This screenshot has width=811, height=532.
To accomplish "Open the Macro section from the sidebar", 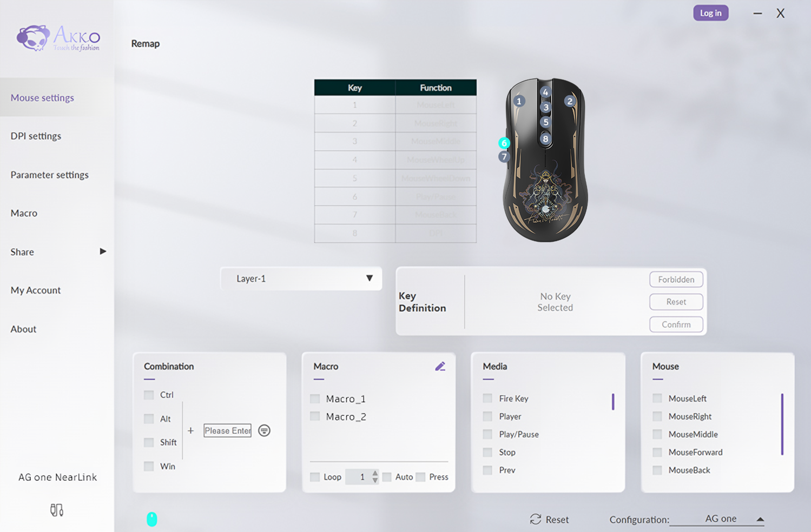I will [23, 213].
